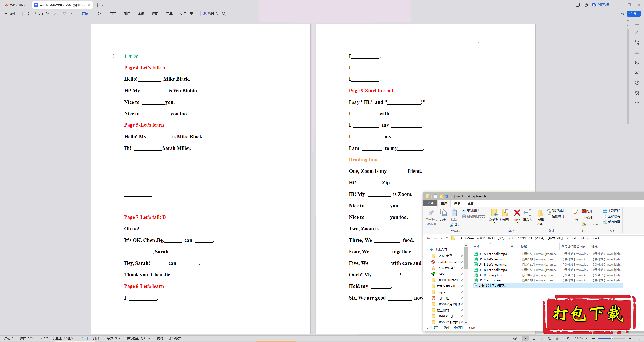
Task: Click Select None in the Explorer ribbon
Action: coord(611,216)
